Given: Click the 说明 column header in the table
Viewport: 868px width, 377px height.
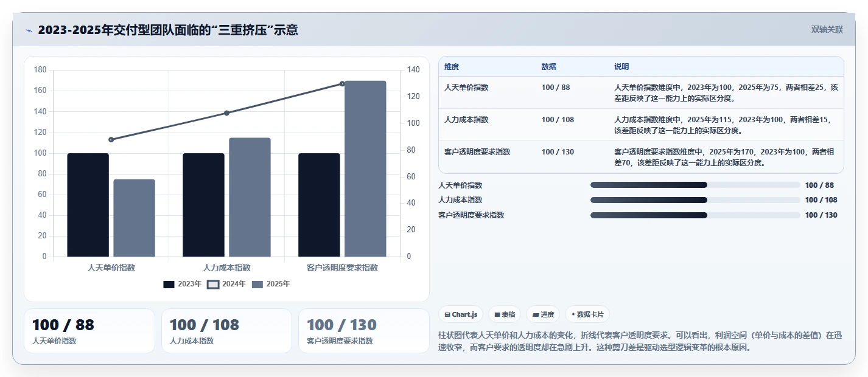Looking at the screenshot, I should pos(621,67).
